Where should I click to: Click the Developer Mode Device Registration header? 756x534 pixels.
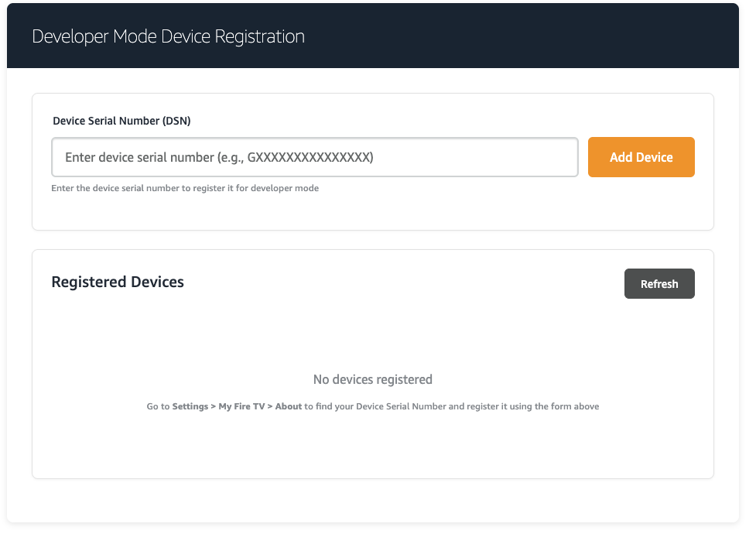pos(167,36)
